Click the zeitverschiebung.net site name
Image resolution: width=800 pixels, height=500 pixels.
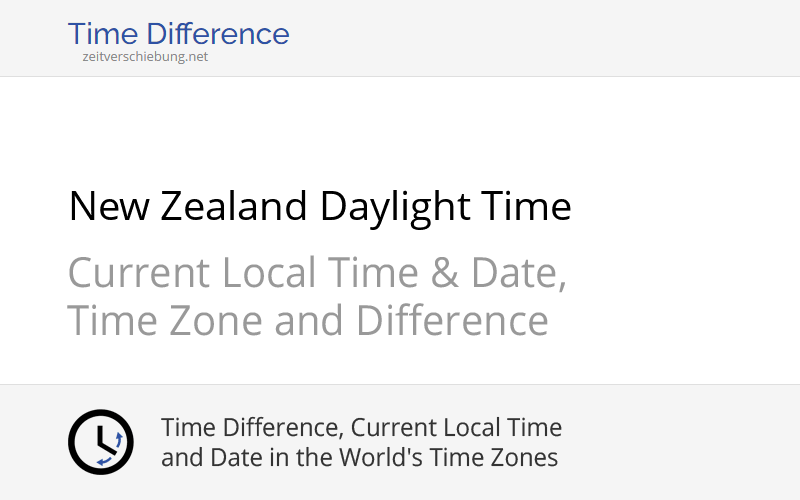(145, 57)
